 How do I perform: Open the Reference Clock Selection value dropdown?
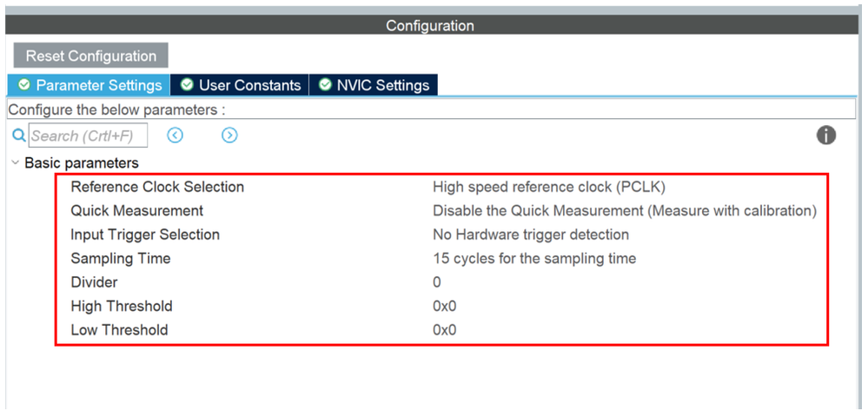point(549,187)
